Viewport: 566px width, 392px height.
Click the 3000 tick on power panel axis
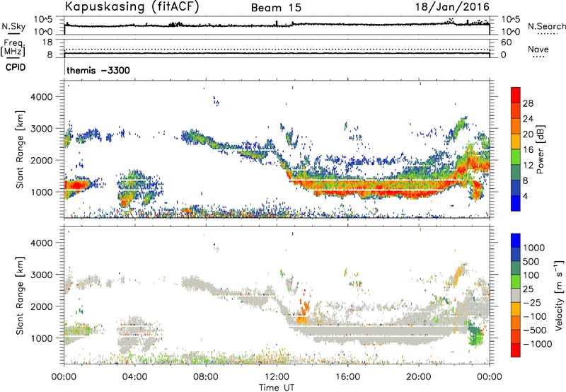[41, 129]
